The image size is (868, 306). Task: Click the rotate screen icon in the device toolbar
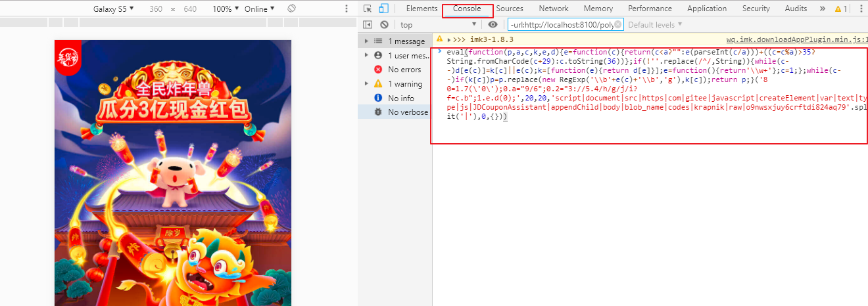tap(292, 9)
